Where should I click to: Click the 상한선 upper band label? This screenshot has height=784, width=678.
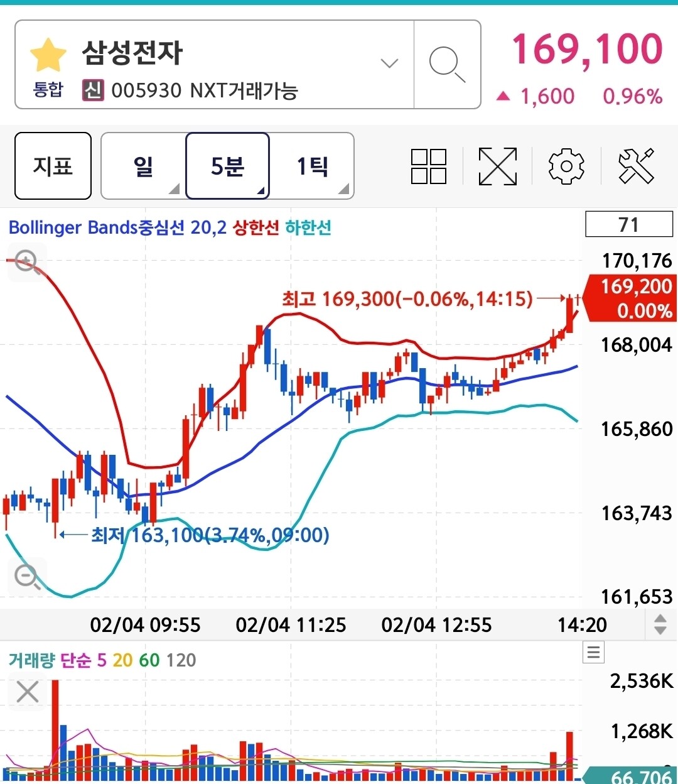click(256, 227)
